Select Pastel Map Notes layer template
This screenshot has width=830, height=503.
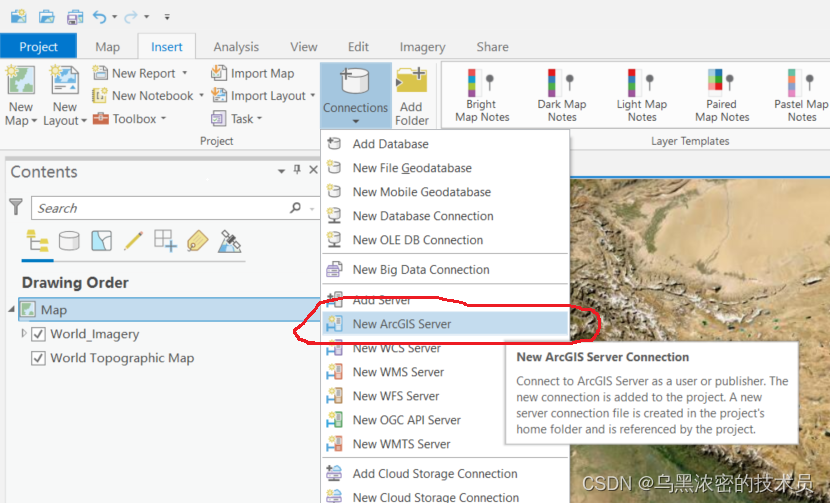801,95
